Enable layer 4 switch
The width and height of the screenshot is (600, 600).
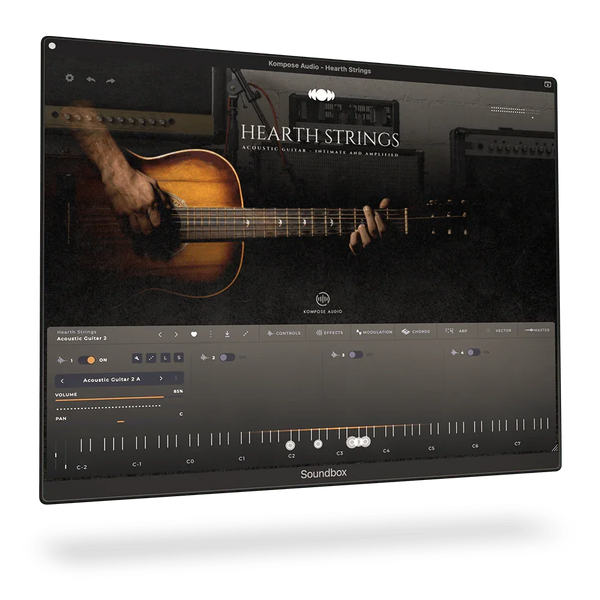(473, 352)
